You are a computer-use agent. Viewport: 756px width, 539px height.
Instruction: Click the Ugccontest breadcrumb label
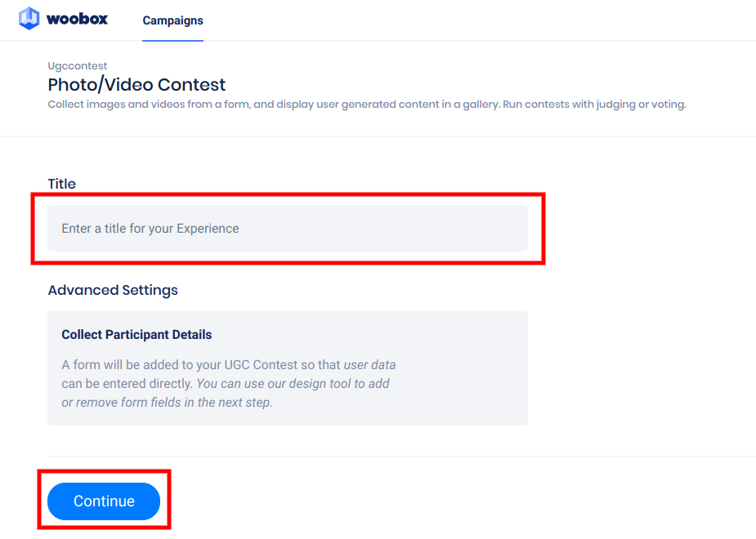[78, 65]
